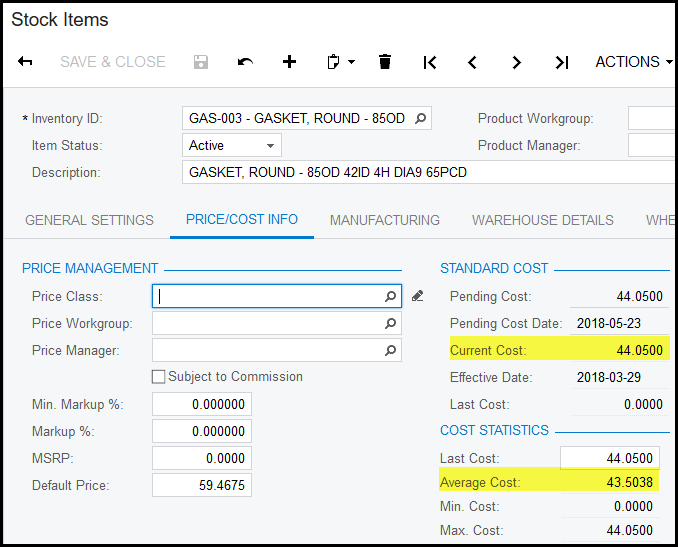Delete the stock item using trash icon

(x=385, y=62)
